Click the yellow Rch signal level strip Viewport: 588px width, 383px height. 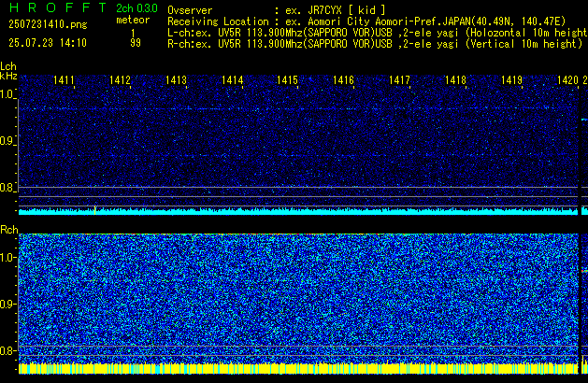coord(298,368)
